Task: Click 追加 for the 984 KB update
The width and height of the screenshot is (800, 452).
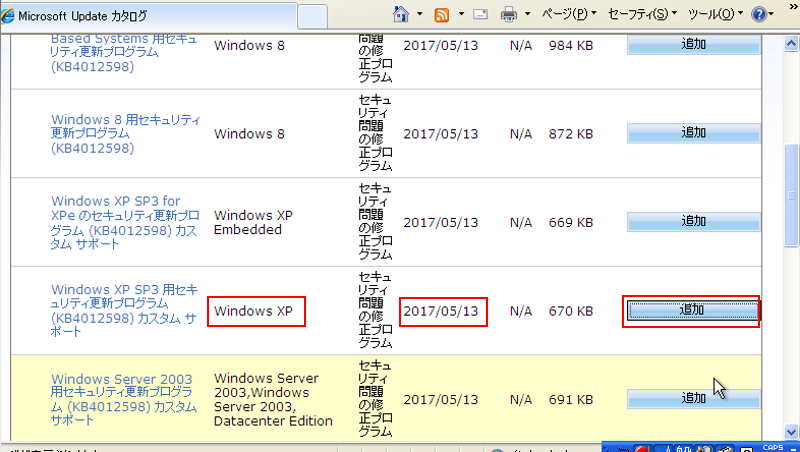Action: coord(693,45)
